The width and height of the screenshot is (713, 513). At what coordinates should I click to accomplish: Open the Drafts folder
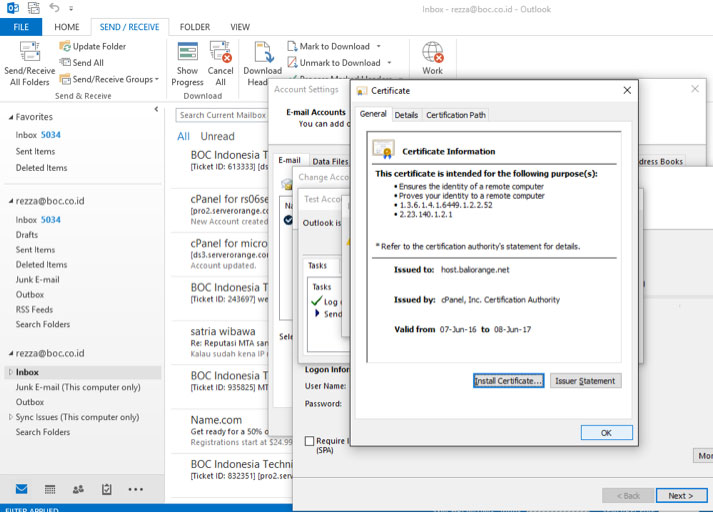[x=27, y=235]
